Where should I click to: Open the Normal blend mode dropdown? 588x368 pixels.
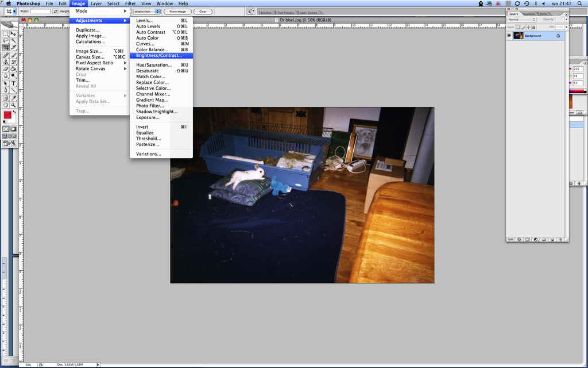521,20
